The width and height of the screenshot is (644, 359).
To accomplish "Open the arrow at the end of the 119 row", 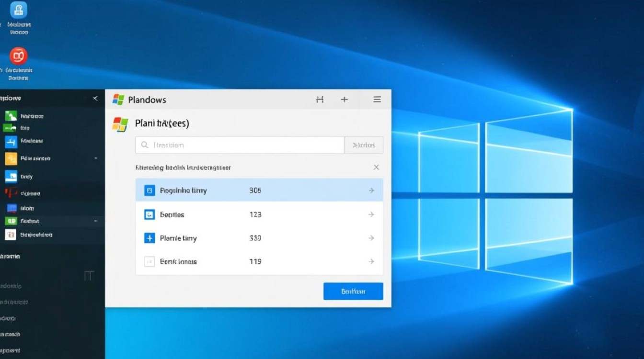I will 371,261.
